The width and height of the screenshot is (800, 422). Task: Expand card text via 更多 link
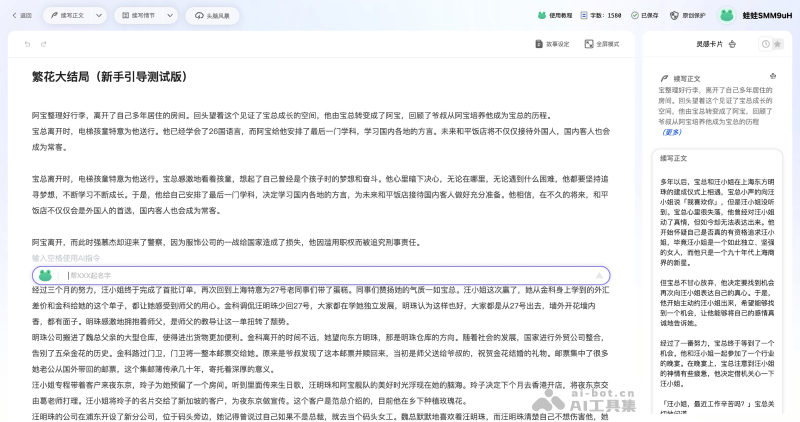click(x=672, y=132)
